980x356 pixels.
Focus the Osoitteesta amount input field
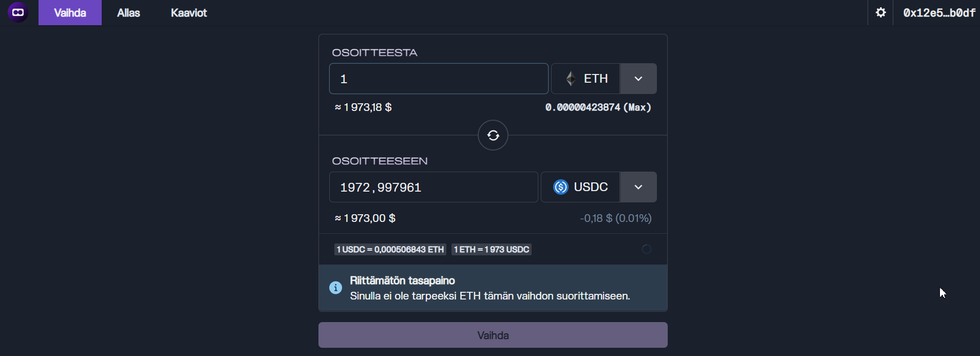click(x=438, y=79)
